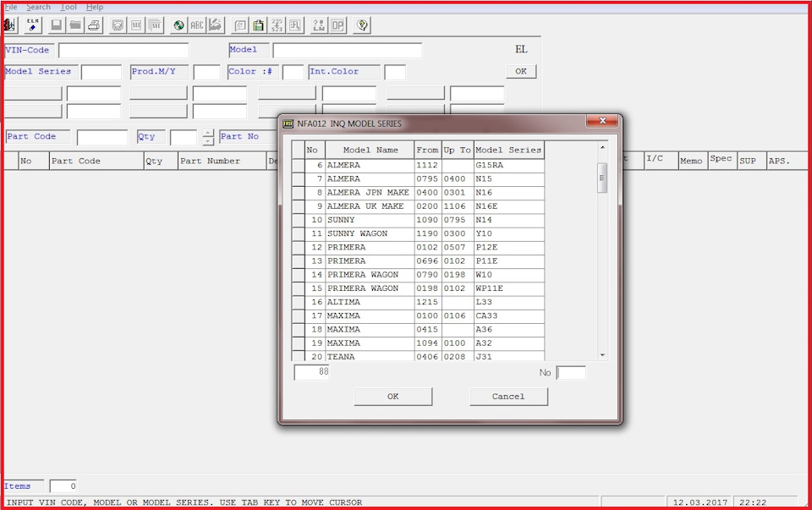Click the date 12.03.2017 in the status bar
This screenshot has width=812, height=510.
[x=700, y=502]
